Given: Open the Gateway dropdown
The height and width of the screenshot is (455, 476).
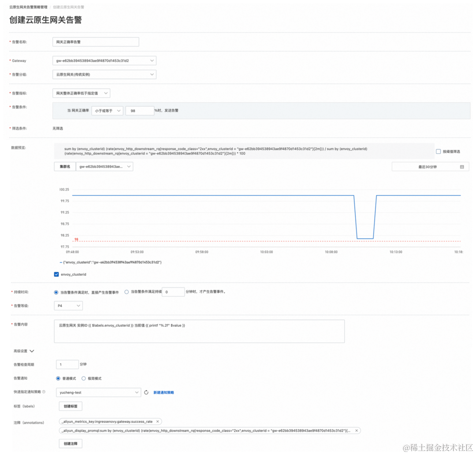Looking at the screenshot, I should pos(104,61).
